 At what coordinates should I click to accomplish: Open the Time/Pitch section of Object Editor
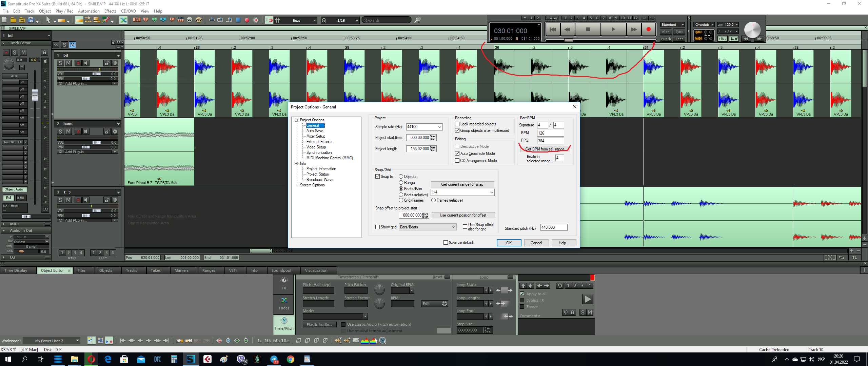point(284,324)
